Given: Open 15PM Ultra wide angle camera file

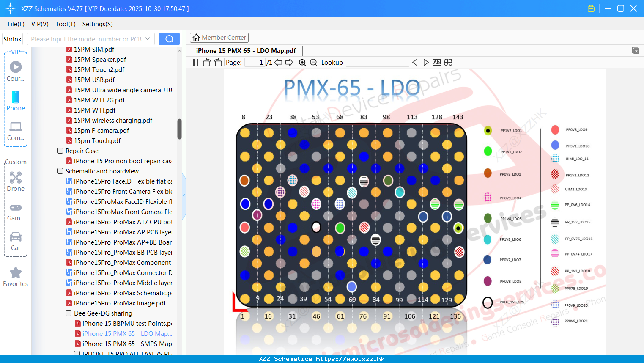Looking at the screenshot, I should pos(123,90).
